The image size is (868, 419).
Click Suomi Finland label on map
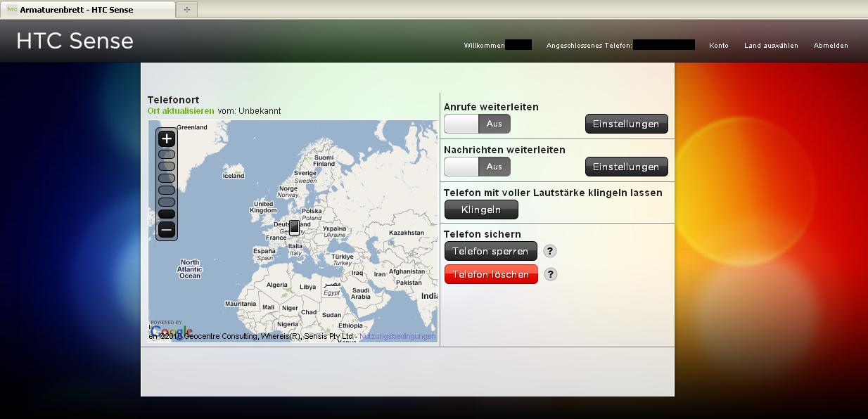[324, 161]
